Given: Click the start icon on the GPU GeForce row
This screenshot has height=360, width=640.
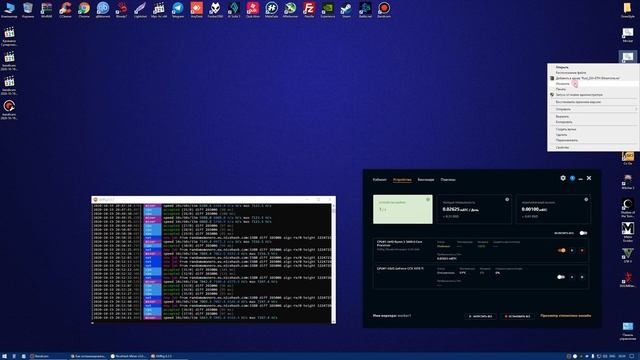Looking at the screenshot, I should click(x=572, y=277).
